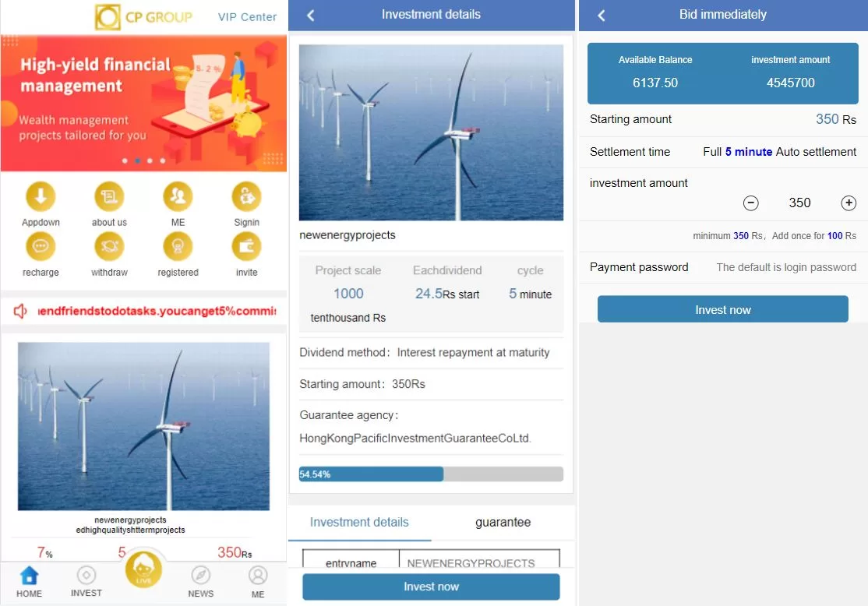Go back from Bid immediately screen
Viewport: 868px width, 606px height.
[602, 16]
